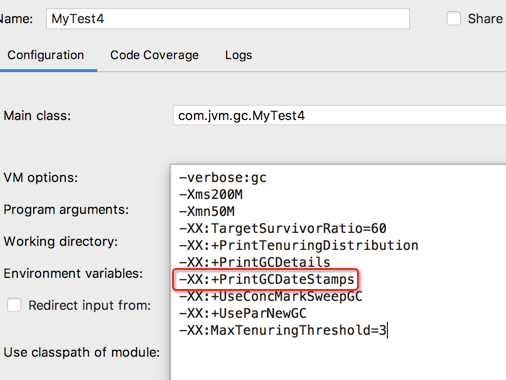Click the -XX:MaxTenuringThreshold=3 line
This screenshot has height=380, width=506.
pos(283,330)
